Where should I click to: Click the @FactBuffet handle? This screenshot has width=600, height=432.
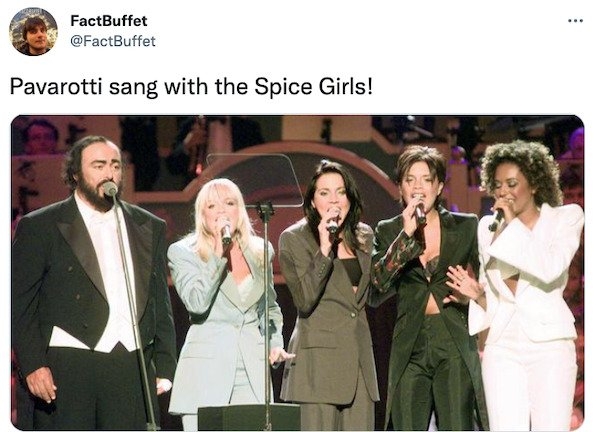pos(113,41)
